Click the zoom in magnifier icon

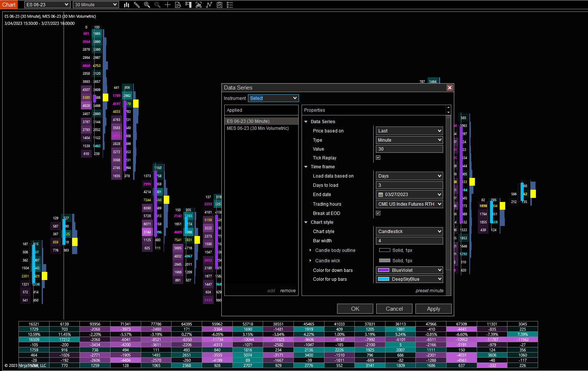click(147, 5)
